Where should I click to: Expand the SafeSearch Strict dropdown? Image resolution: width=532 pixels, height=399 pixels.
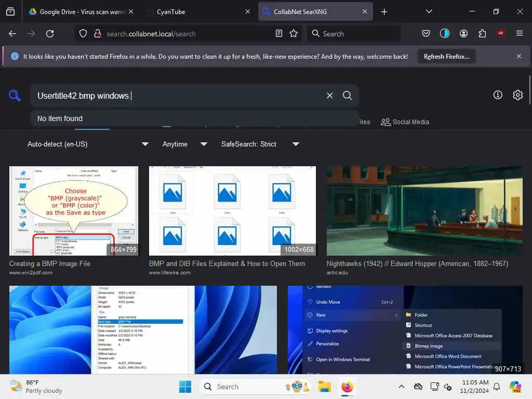(260, 144)
